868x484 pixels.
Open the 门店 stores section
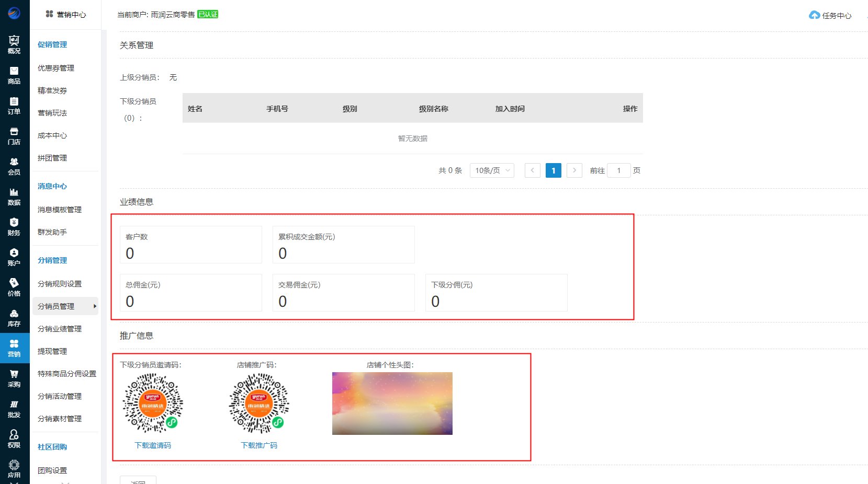[14, 135]
